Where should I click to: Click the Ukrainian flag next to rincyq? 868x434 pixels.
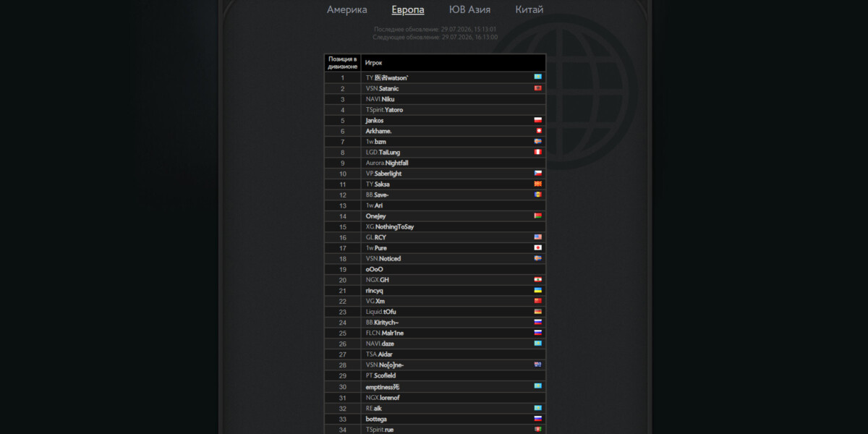[537, 290]
